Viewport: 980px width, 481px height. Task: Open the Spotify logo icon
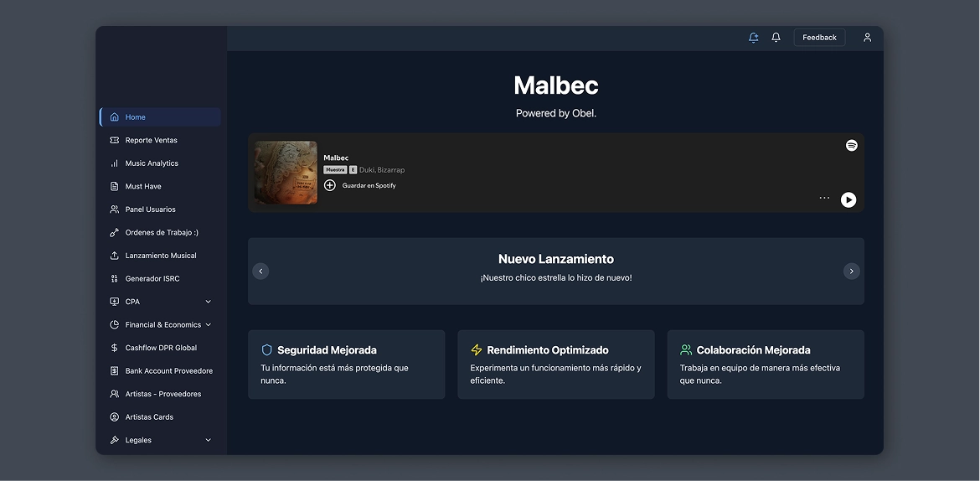coord(851,146)
